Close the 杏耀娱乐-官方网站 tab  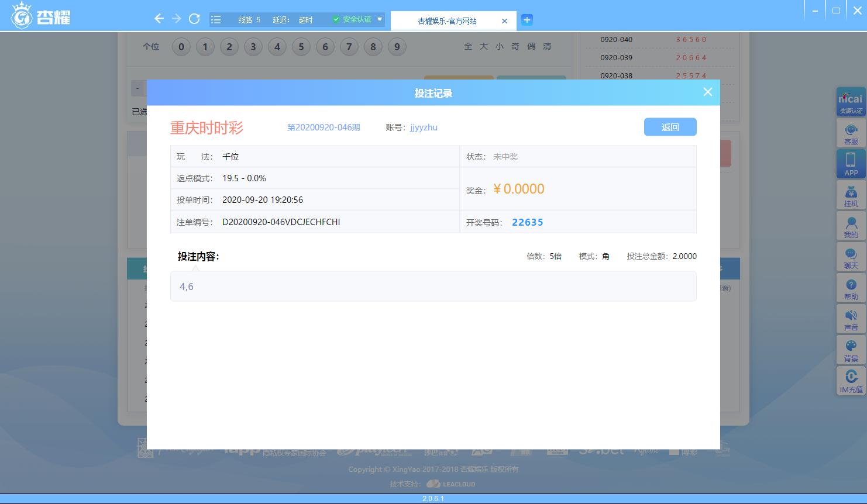(x=504, y=21)
